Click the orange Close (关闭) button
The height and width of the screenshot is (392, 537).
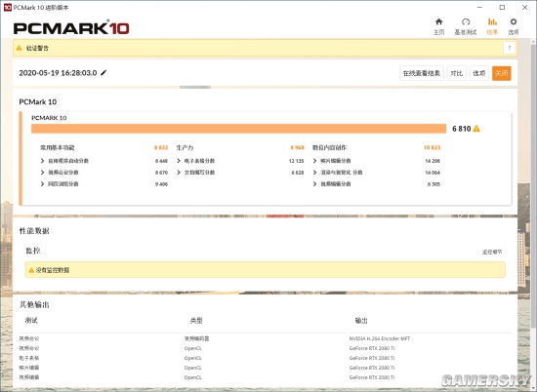click(x=502, y=73)
